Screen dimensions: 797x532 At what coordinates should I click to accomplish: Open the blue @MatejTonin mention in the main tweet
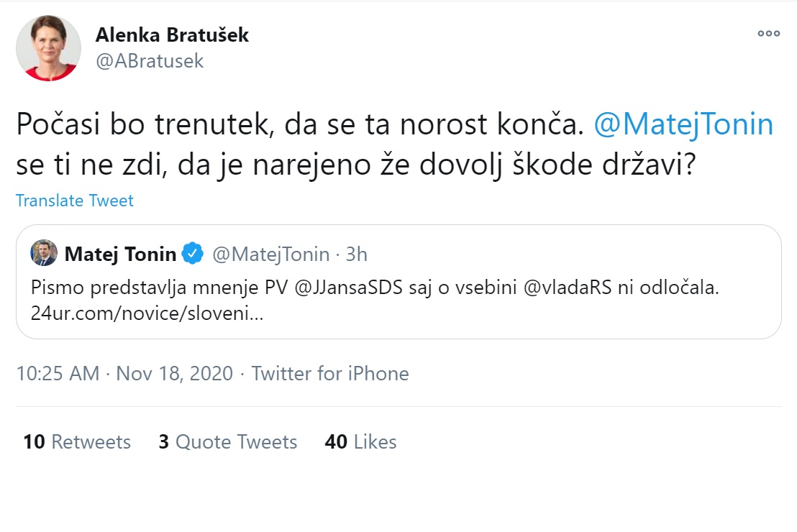click(683, 125)
